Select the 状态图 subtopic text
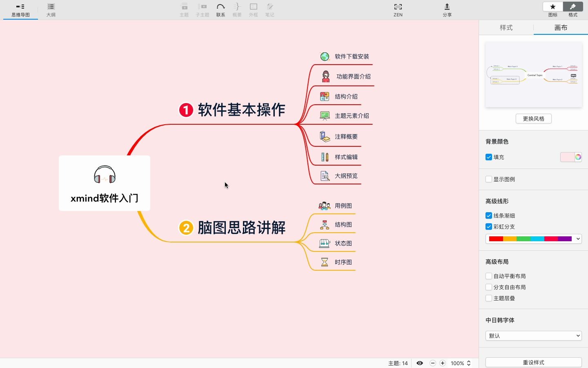The height and width of the screenshot is (368, 588). [x=343, y=243]
